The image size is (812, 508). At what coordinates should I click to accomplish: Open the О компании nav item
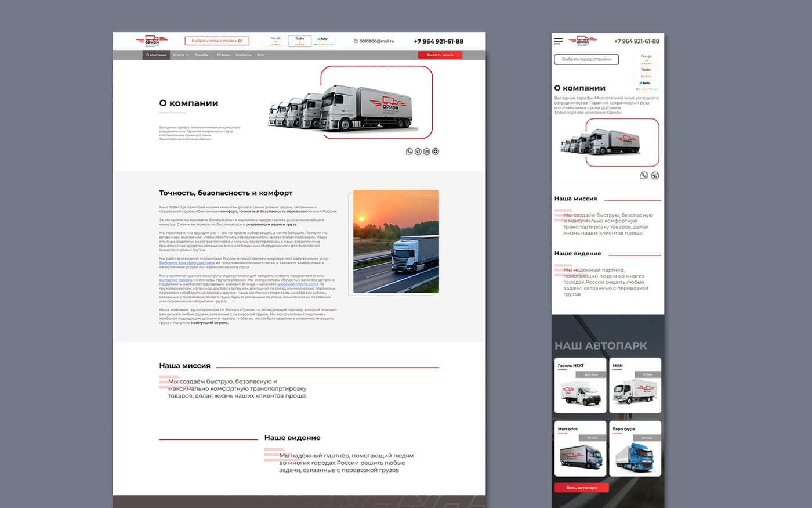click(157, 55)
